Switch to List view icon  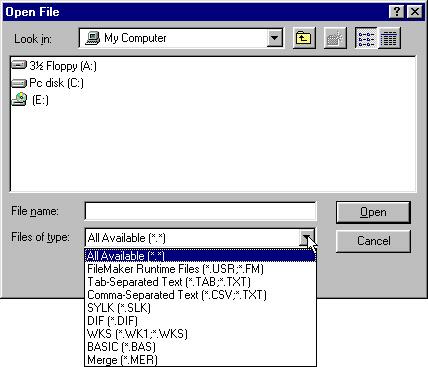pyautogui.click(x=366, y=38)
